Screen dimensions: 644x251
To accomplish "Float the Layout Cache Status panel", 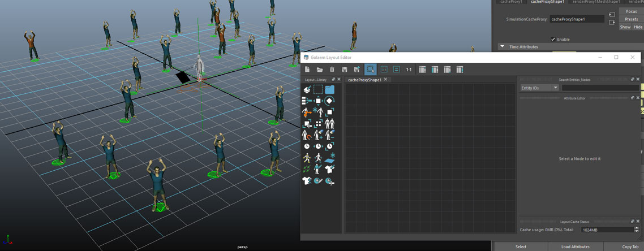I will coord(633,222).
